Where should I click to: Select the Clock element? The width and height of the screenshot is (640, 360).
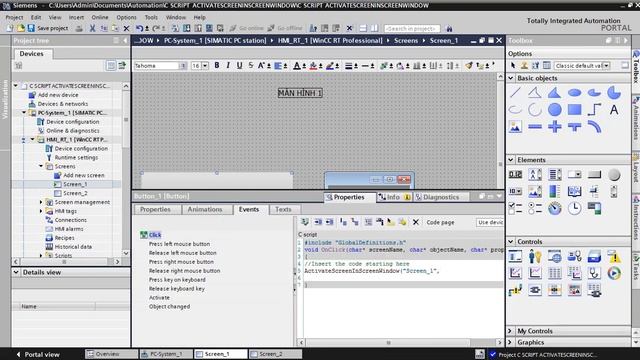pos(574,208)
